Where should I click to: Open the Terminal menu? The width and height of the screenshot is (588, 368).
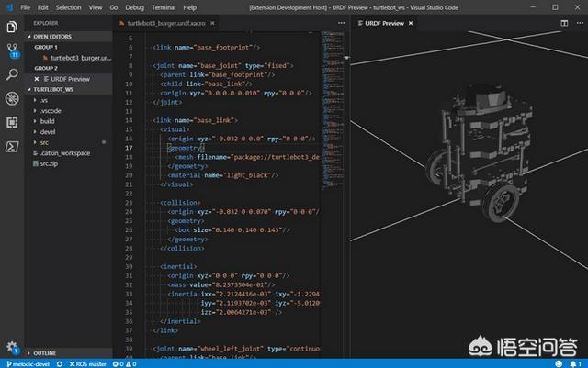[164, 6]
